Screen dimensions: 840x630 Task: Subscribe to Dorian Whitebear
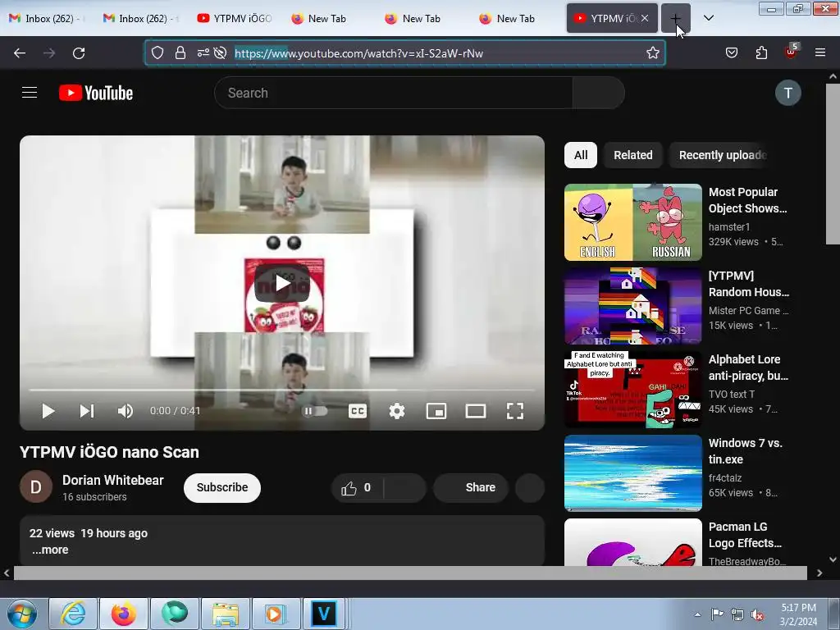point(221,487)
